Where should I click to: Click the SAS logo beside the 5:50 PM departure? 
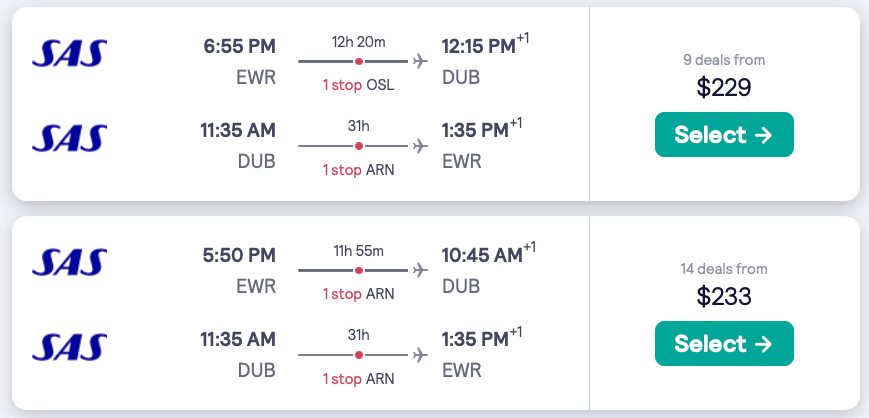pyautogui.click(x=69, y=262)
